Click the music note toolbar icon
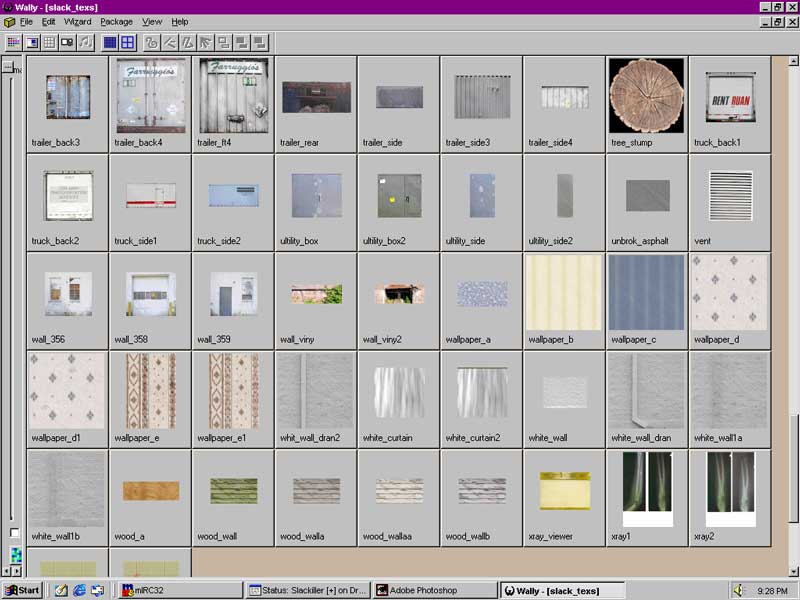This screenshot has height=600, width=800. click(85, 42)
